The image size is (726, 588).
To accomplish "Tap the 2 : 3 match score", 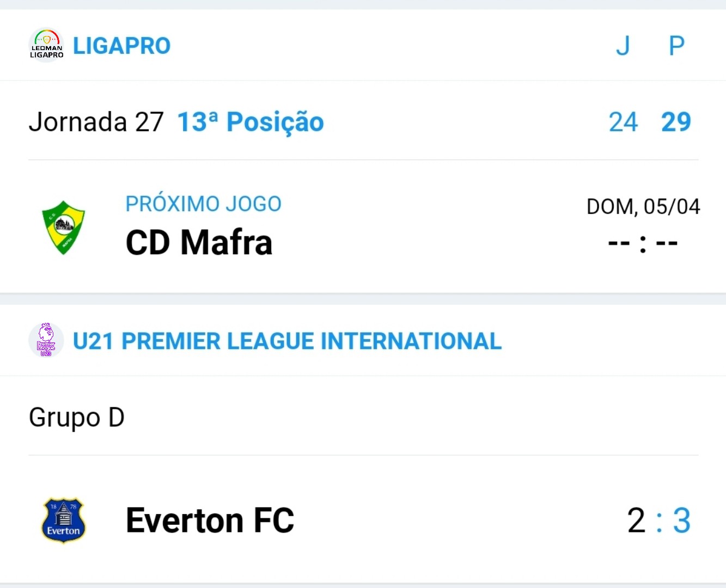I will point(659,520).
